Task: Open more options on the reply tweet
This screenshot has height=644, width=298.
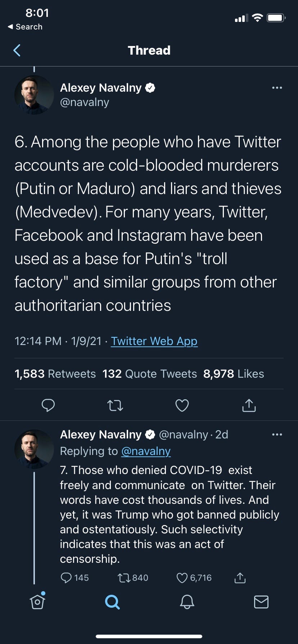Action: [x=277, y=434]
